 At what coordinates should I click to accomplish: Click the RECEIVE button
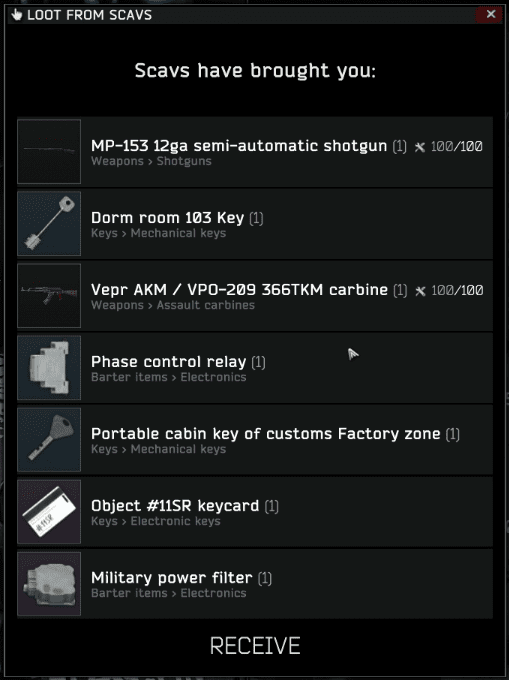[255, 646]
